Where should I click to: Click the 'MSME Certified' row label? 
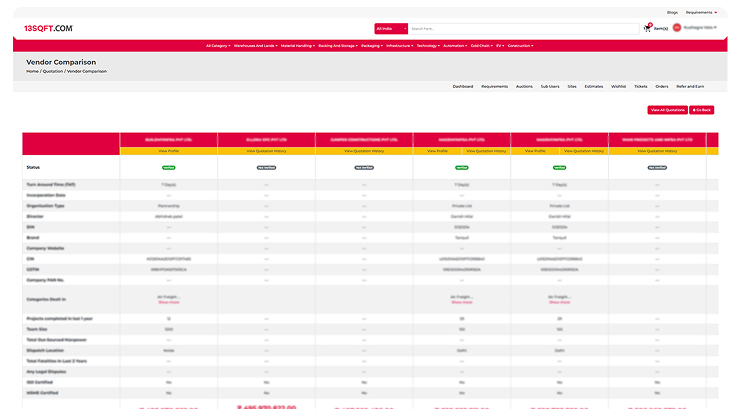(42, 393)
